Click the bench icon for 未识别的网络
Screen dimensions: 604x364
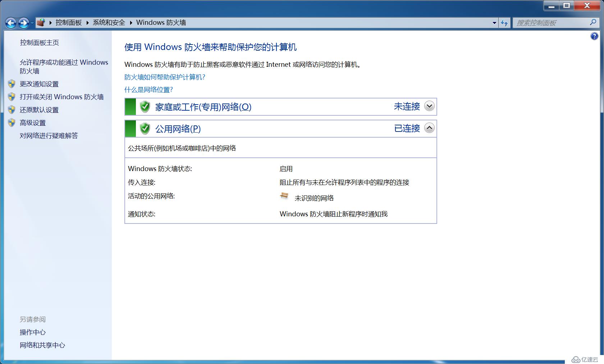click(x=284, y=196)
